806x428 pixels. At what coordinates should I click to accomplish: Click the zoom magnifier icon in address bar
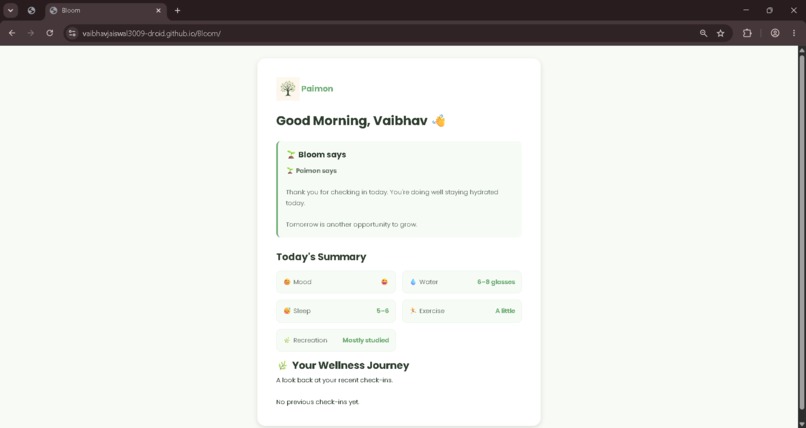(703, 33)
